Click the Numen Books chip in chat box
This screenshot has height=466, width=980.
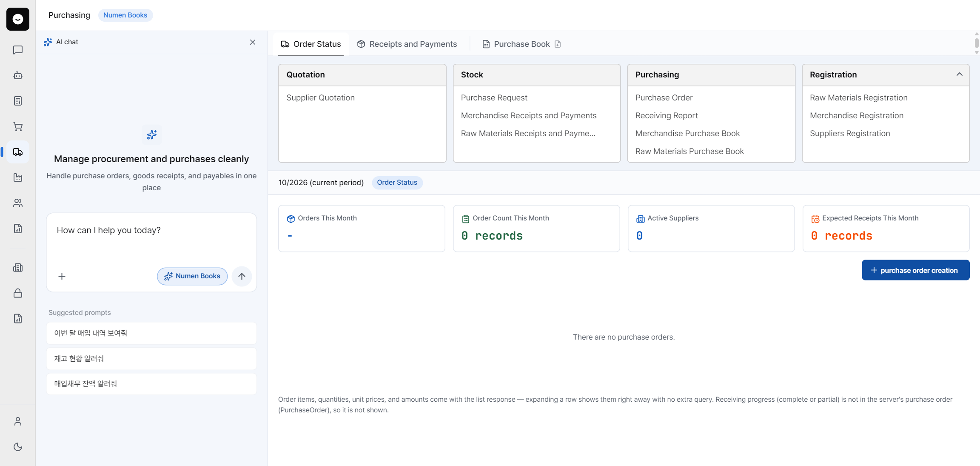pos(192,276)
